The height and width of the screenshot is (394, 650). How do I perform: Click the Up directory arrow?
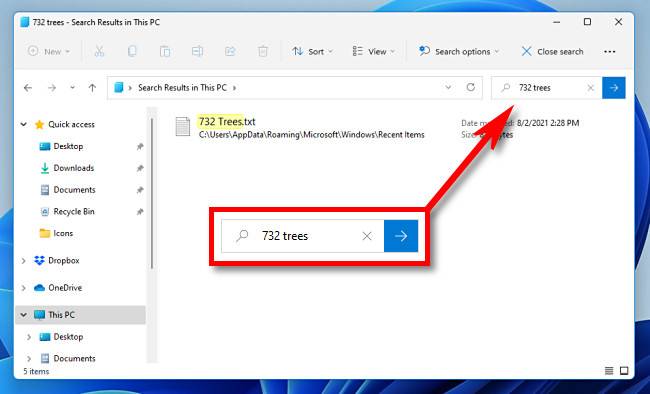pyautogui.click(x=92, y=88)
